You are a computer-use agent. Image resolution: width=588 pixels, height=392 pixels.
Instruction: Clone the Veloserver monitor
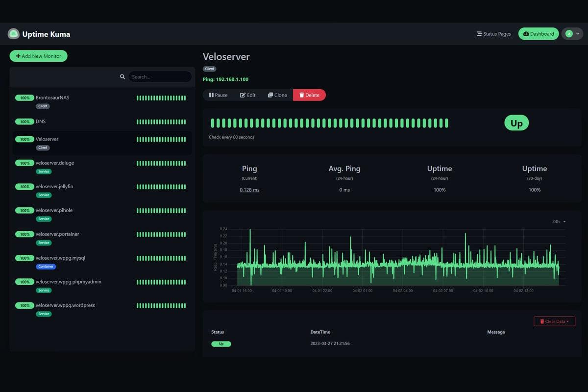point(277,95)
